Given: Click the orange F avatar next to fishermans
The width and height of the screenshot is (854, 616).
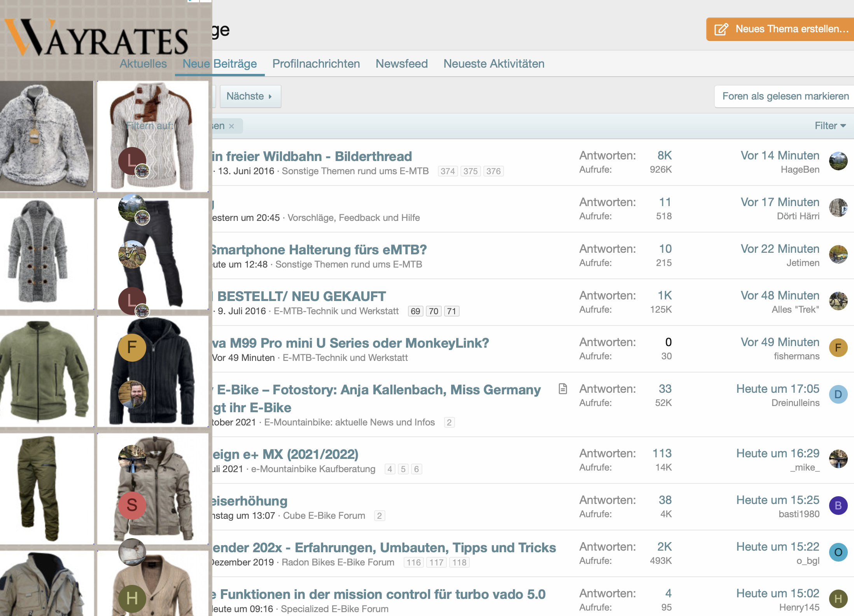Looking at the screenshot, I should pyautogui.click(x=838, y=348).
